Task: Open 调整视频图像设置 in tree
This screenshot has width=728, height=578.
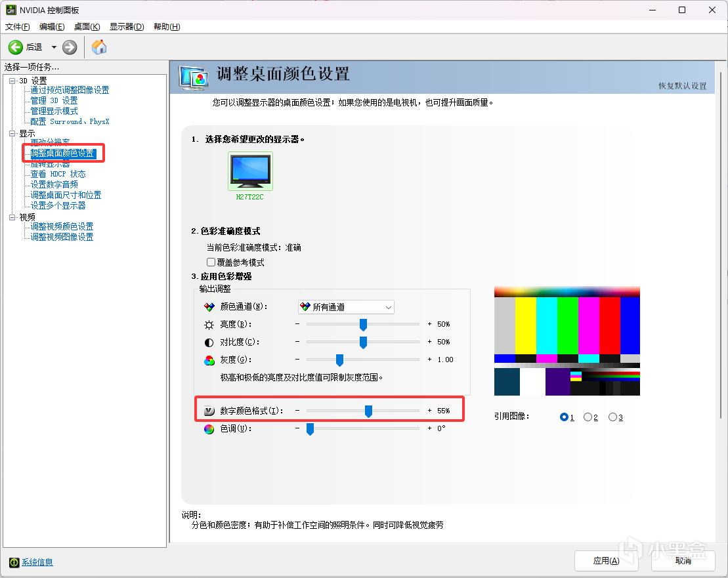Action: point(62,237)
